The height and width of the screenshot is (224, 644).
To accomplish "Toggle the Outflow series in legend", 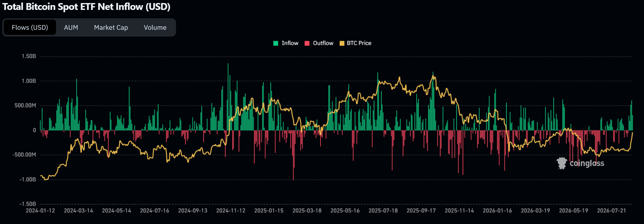I will (x=319, y=43).
